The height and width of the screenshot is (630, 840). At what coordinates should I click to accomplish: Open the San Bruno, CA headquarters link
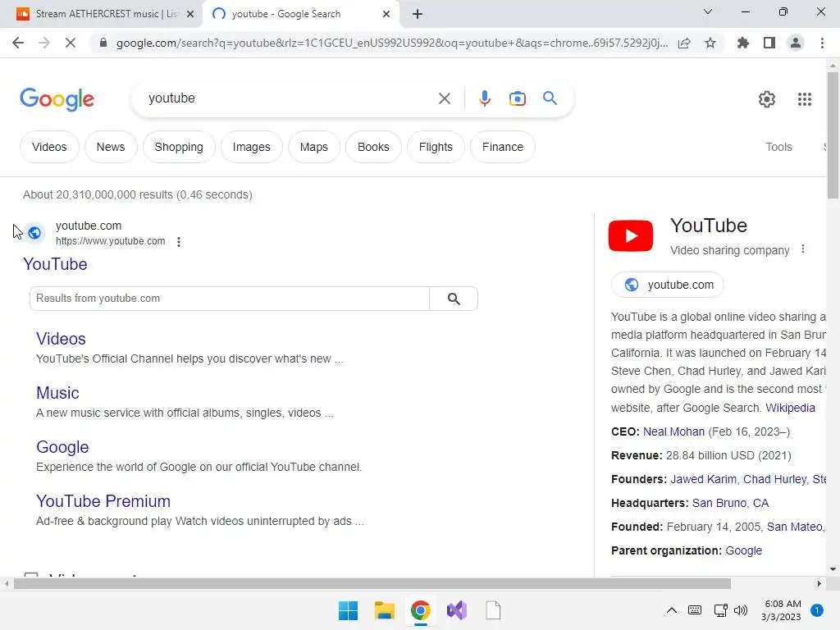(x=730, y=503)
